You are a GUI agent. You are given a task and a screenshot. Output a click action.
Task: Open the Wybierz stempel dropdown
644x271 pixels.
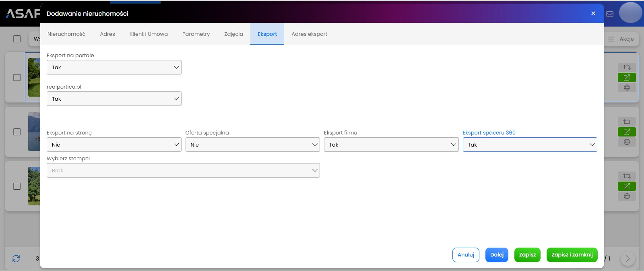183,170
